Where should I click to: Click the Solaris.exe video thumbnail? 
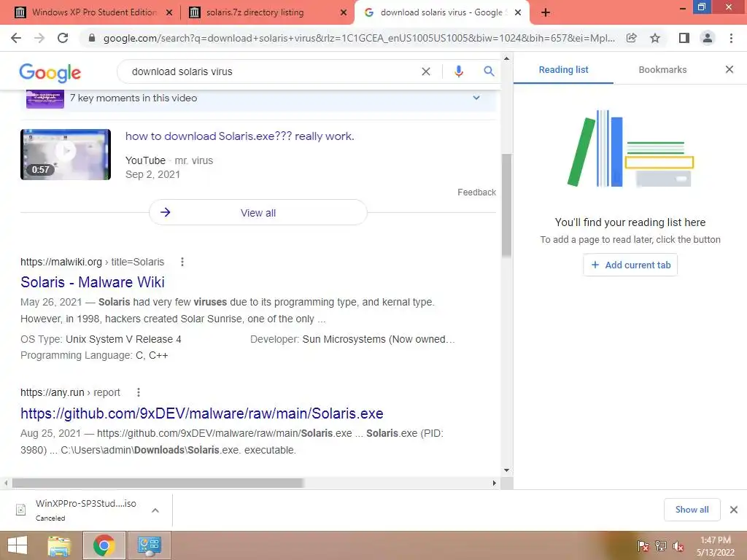tap(66, 155)
